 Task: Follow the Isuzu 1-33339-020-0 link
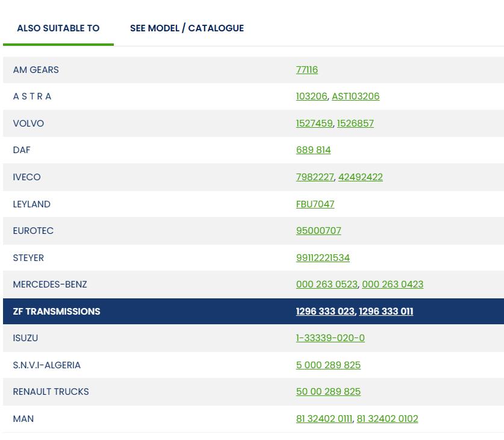[x=330, y=338]
